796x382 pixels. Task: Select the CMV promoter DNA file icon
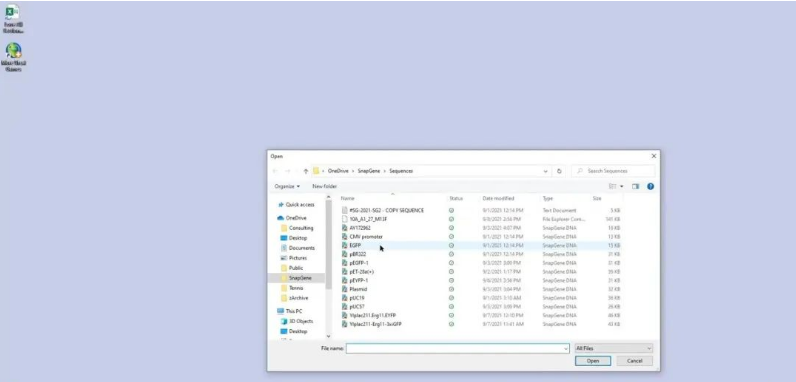point(345,236)
